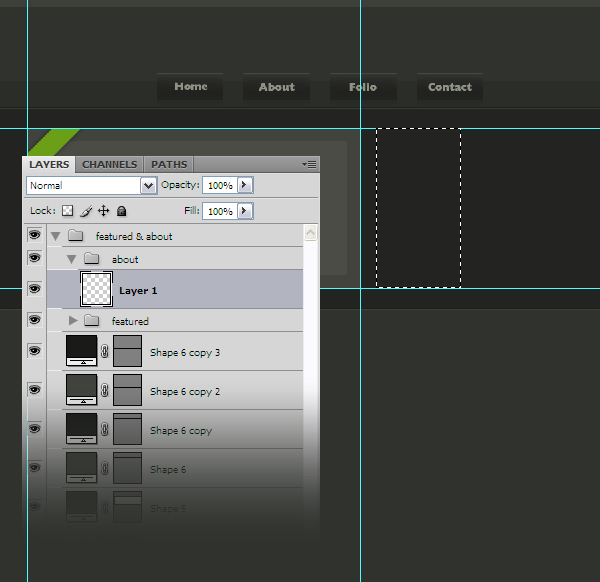Image resolution: width=600 pixels, height=582 pixels.
Task: Toggle lock position move icon
Action: pyautogui.click(x=103, y=211)
